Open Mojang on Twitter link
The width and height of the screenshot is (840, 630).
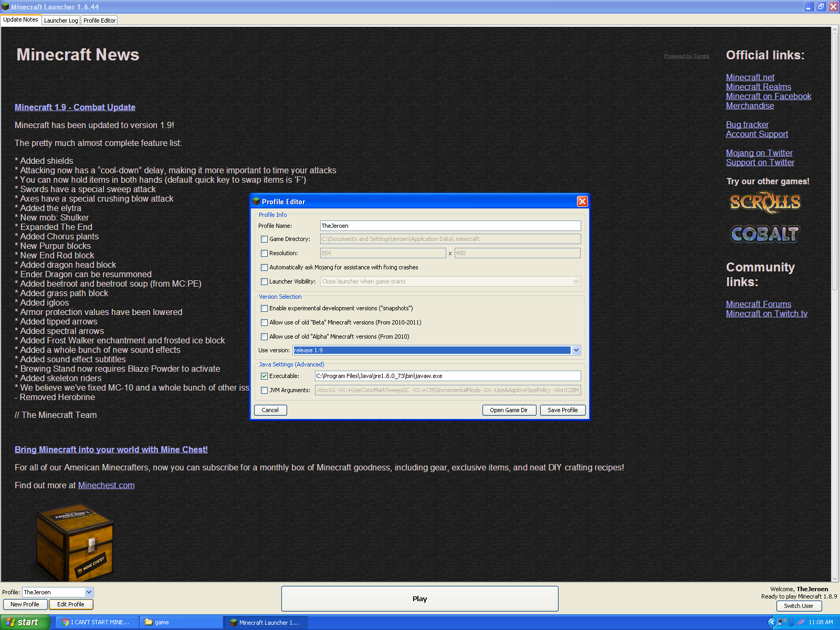point(759,153)
